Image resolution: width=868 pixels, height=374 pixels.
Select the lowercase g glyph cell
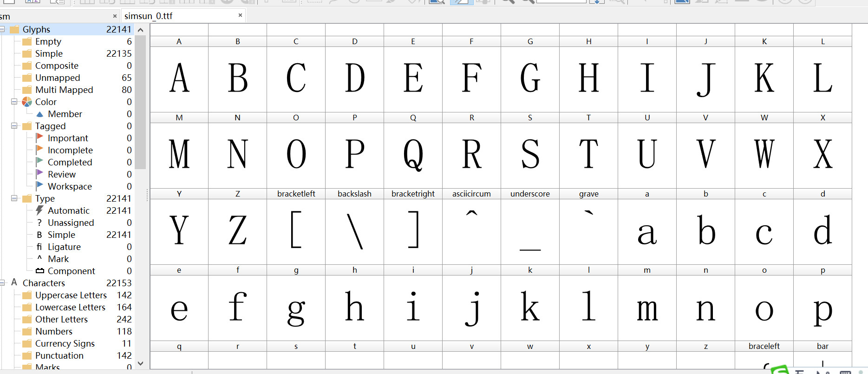tap(296, 303)
